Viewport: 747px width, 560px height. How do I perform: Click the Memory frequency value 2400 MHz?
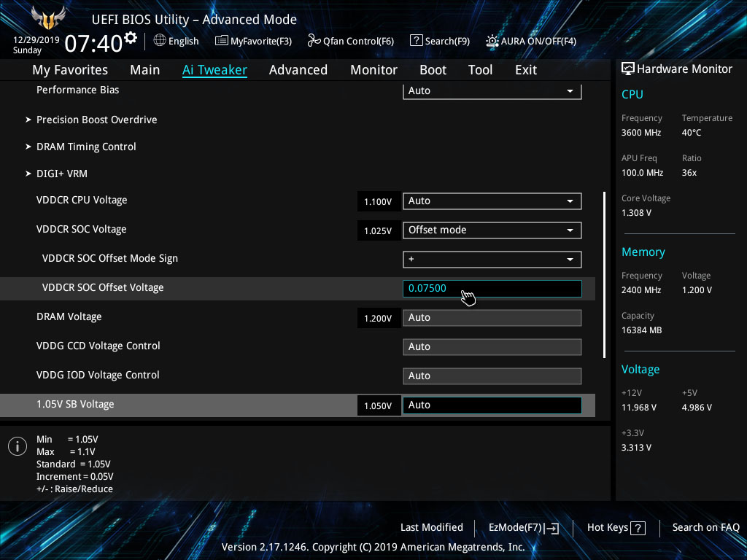coord(641,290)
